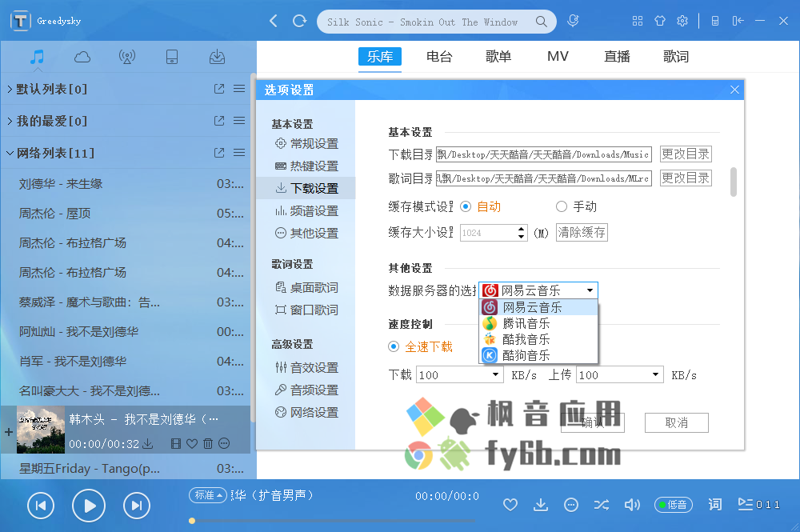Image resolution: width=800 pixels, height=532 pixels.
Task: Switch to the 乐库 tab
Action: (380, 57)
